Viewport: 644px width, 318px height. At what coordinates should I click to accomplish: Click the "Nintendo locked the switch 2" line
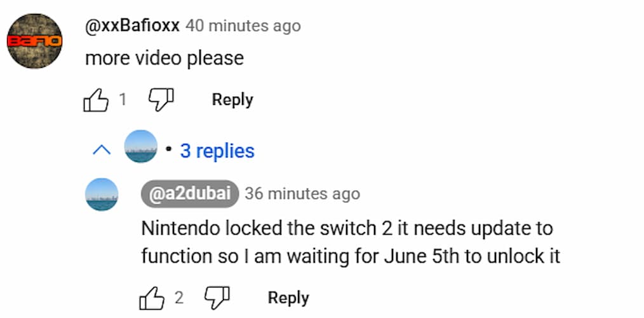(x=347, y=228)
